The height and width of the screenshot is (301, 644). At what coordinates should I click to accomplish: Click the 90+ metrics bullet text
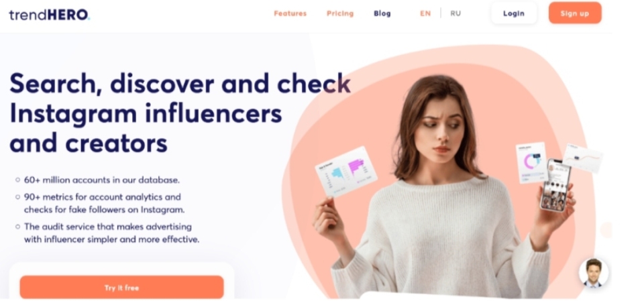(x=105, y=203)
